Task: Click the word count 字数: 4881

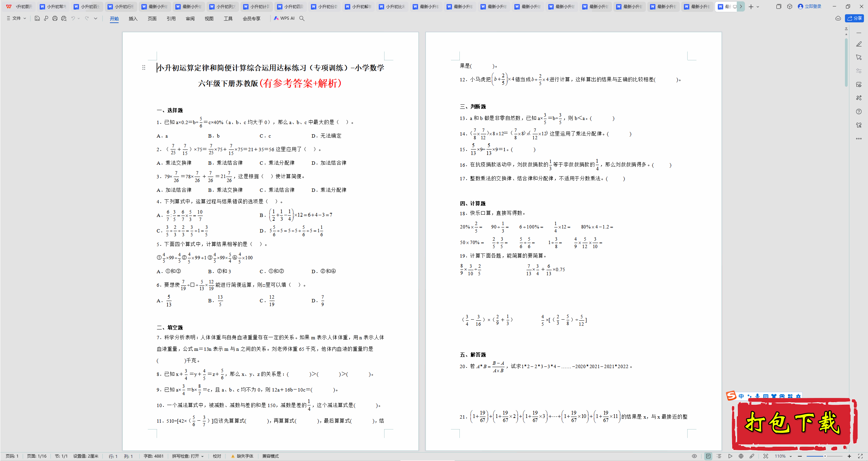Action: (x=154, y=456)
